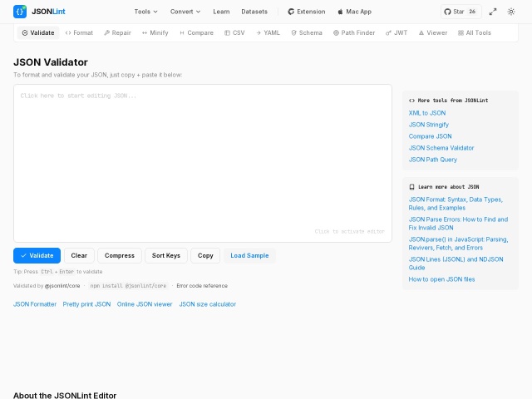Click the JSONLint logo icon

click(20, 12)
